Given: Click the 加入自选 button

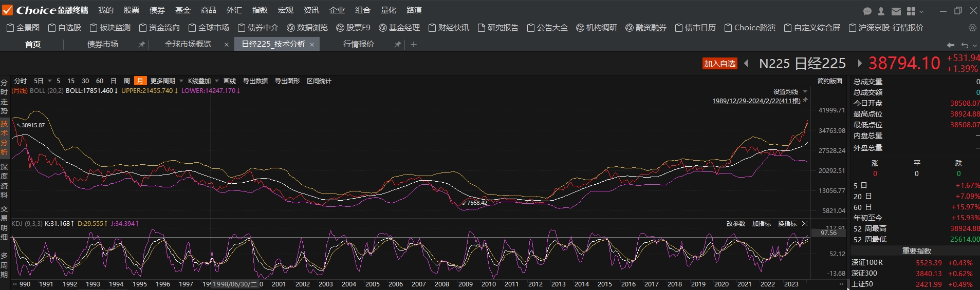Looking at the screenshot, I should 719,64.
